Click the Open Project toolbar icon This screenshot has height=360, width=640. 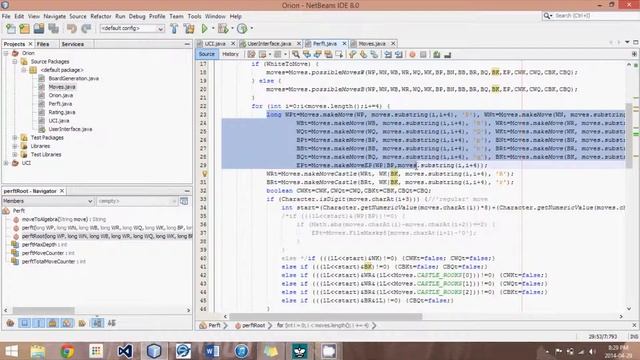pos(39,29)
